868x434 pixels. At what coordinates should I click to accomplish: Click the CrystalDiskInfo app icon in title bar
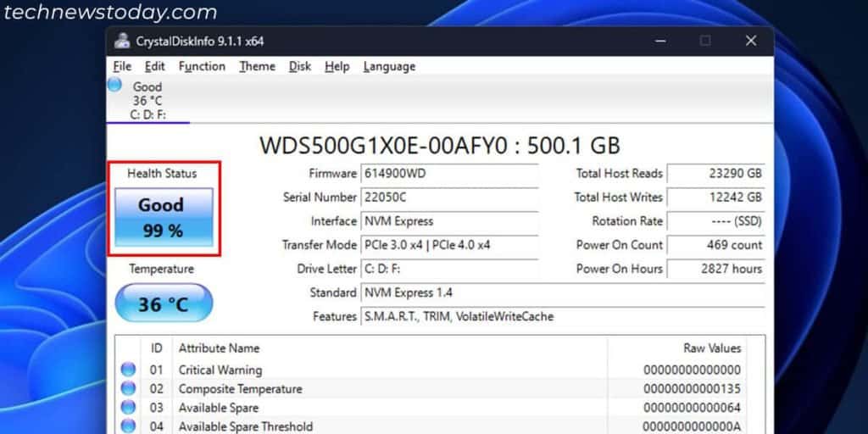pos(122,41)
